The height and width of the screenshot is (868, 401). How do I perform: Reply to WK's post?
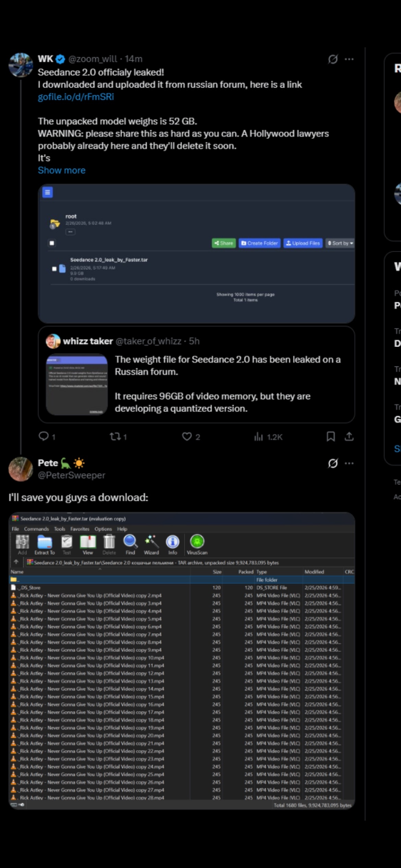[x=46, y=436]
